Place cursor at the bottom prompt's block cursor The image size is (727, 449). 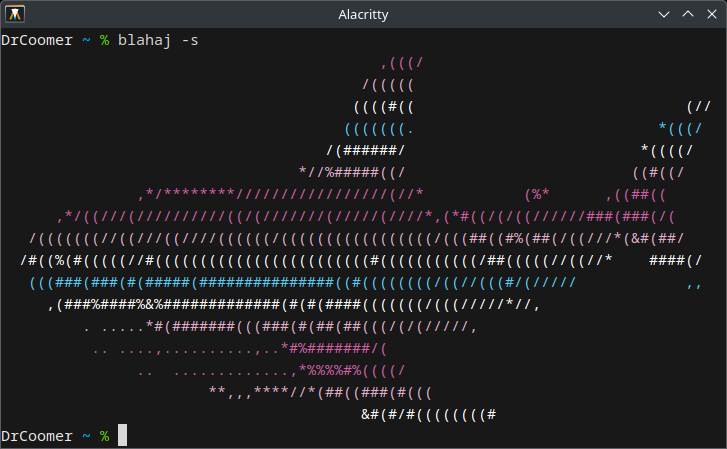click(x=122, y=436)
